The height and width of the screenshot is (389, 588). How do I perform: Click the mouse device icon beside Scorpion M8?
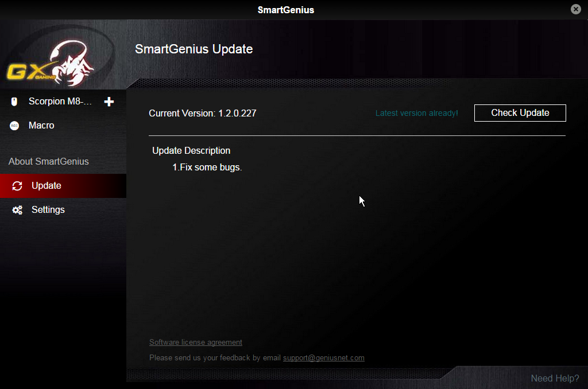[14, 102]
